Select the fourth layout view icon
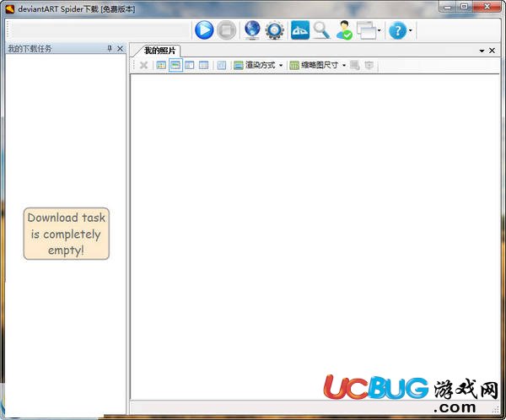This screenshot has width=506, height=420. tap(203, 65)
